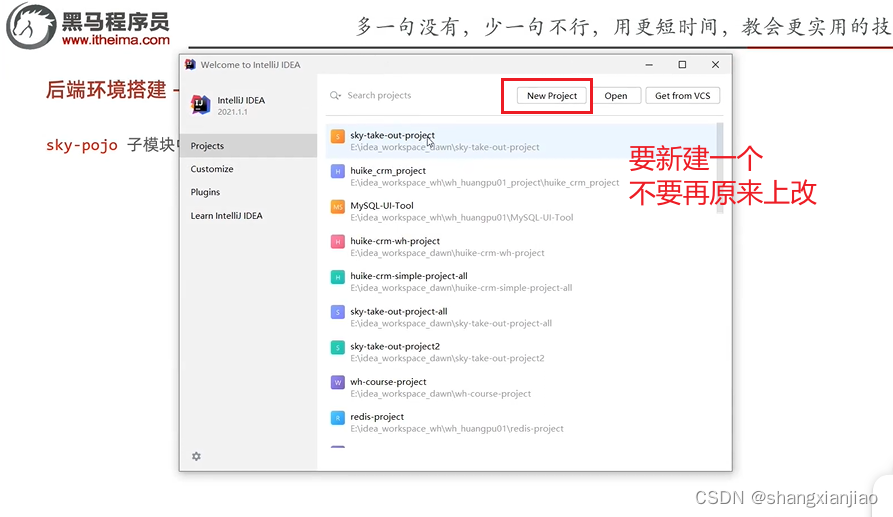Click the redis-project blue icon
This screenshot has width=893, height=517.
[338, 417]
